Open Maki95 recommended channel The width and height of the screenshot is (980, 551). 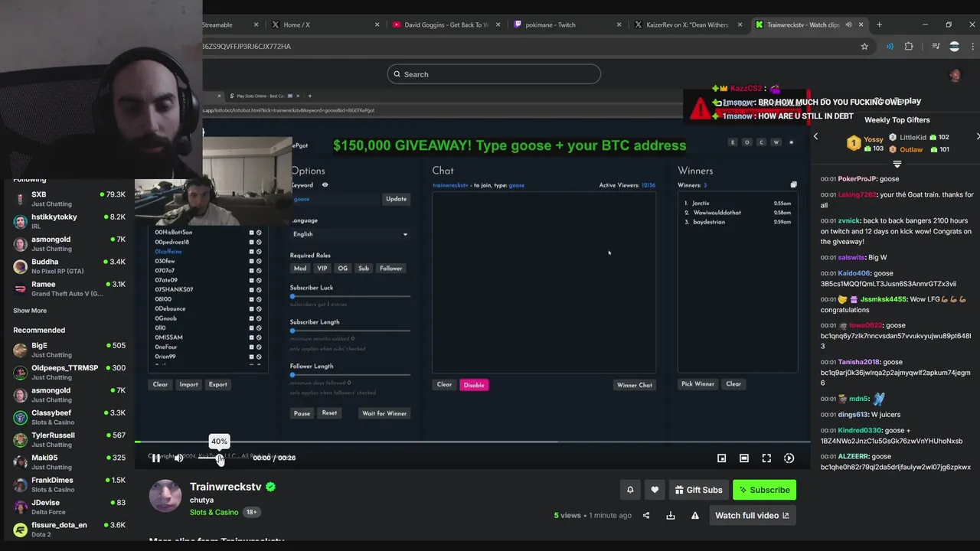coord(69,462)
